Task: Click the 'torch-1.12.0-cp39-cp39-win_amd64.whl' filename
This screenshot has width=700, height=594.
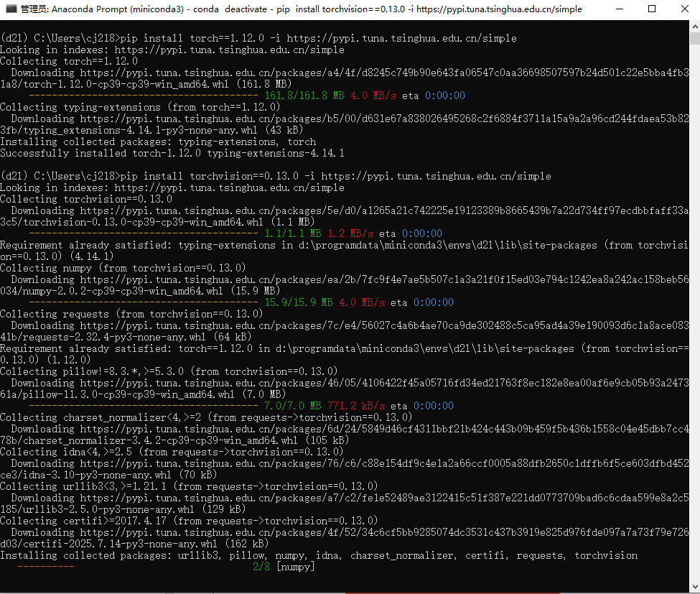Action: (126, 85)
